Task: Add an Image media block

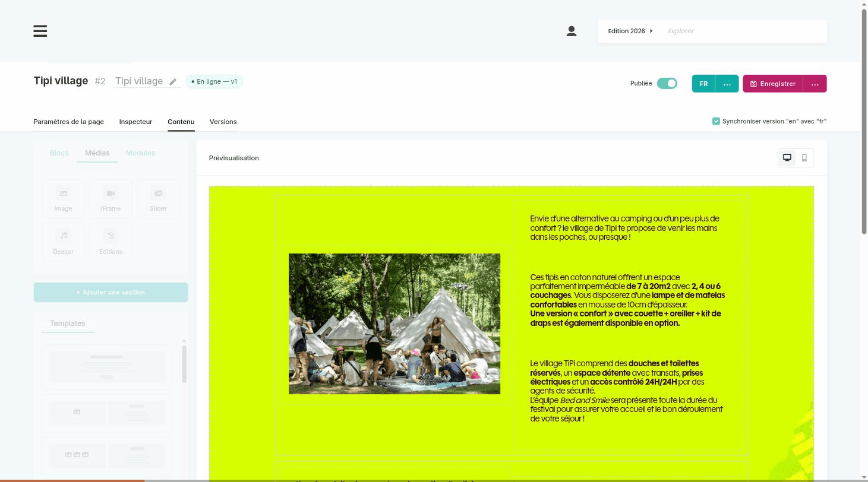Action: pyautogui.click(x=64, y=199)
